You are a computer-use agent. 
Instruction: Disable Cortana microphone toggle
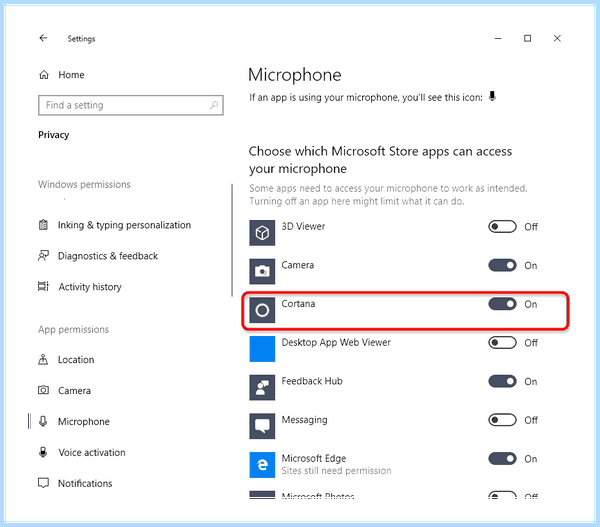pos(502,304)
